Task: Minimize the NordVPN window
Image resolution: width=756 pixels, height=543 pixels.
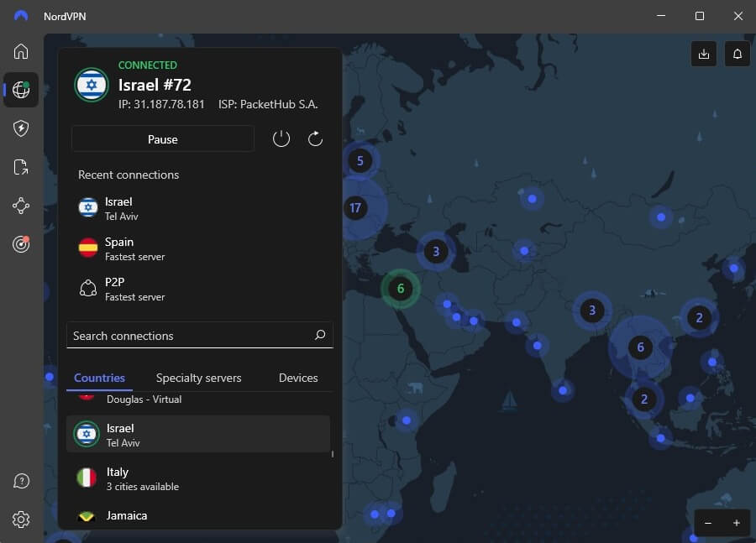Action: (661, 16)
